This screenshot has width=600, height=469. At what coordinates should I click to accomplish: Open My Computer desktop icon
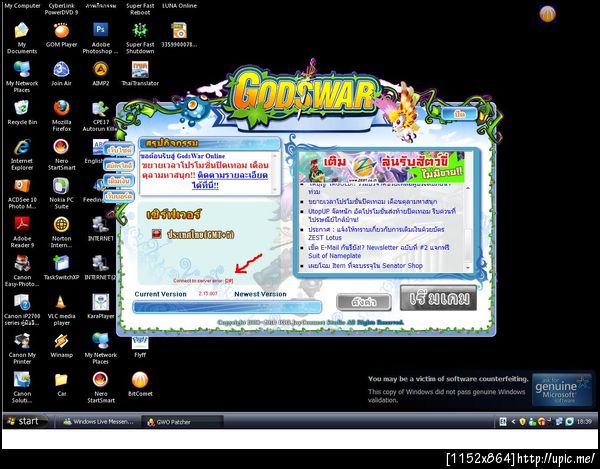click(x=22, y=6)
